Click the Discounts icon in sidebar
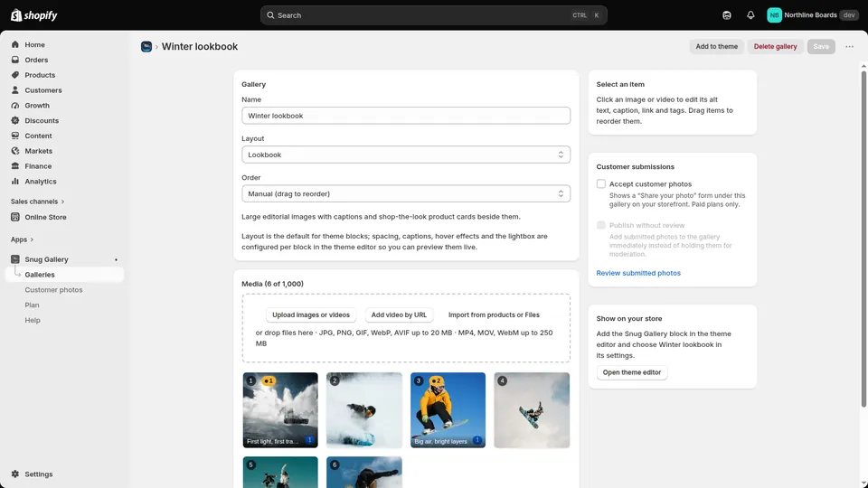This screenshot has width=868, height=488. point(15,120)
